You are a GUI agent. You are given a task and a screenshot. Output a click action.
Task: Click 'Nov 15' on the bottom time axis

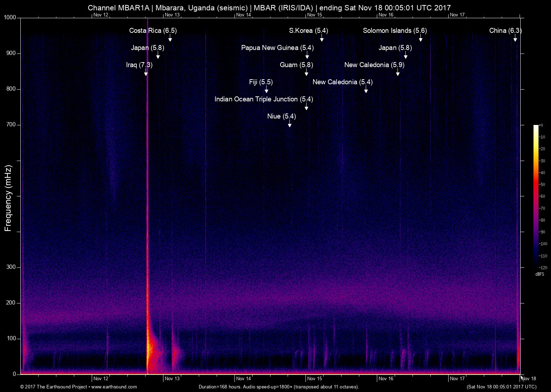pos(315,379)
